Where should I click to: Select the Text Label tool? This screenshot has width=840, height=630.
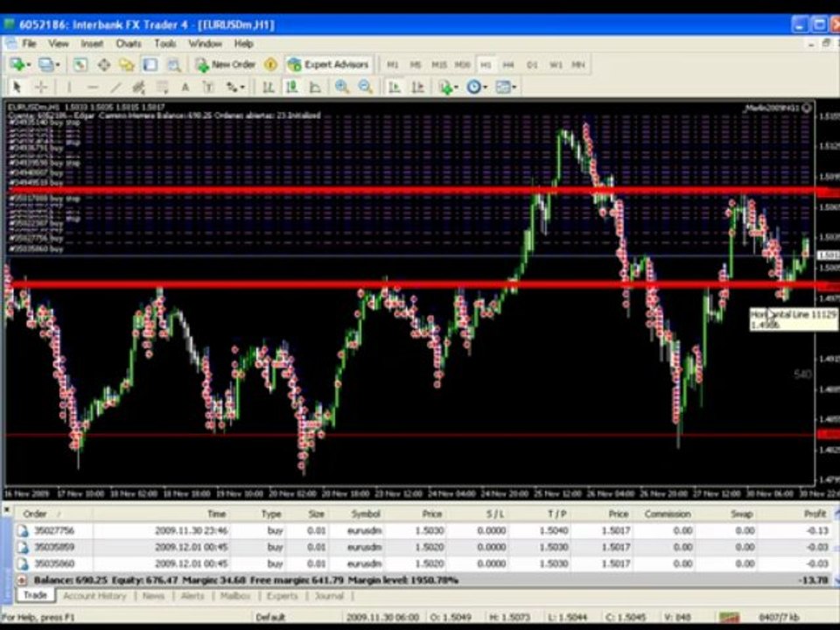point(208,87)
